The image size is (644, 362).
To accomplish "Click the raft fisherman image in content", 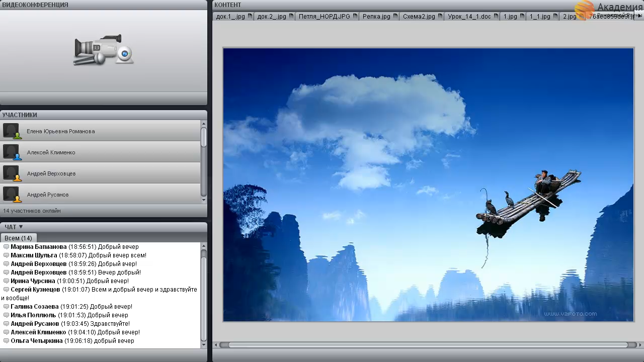I will tap(428, 185).
